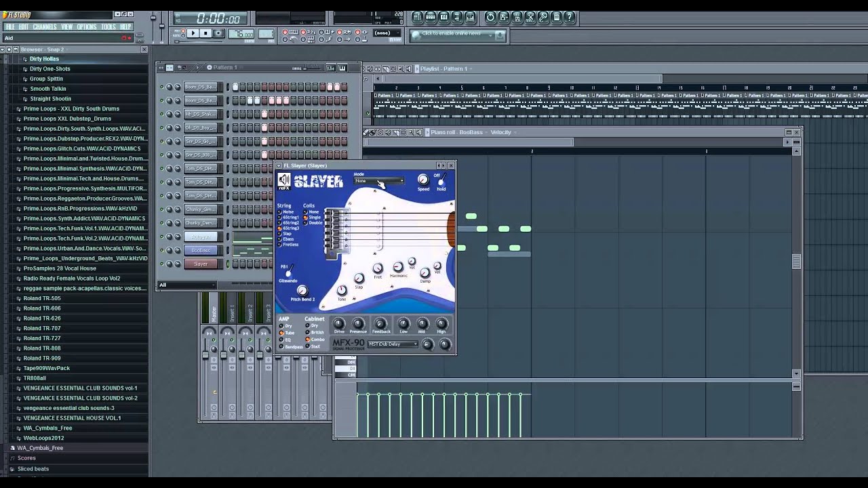Select the BooBass channel button
868x488 pixels.
point(201,250)
